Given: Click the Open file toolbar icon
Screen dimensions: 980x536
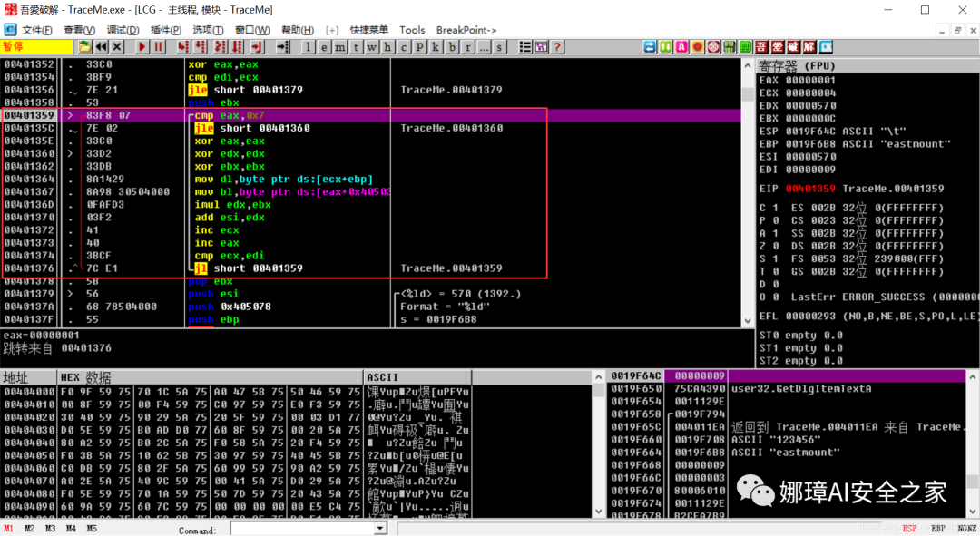Looking at the screenshot, I should pyautogui.click(x=84, y=47).
